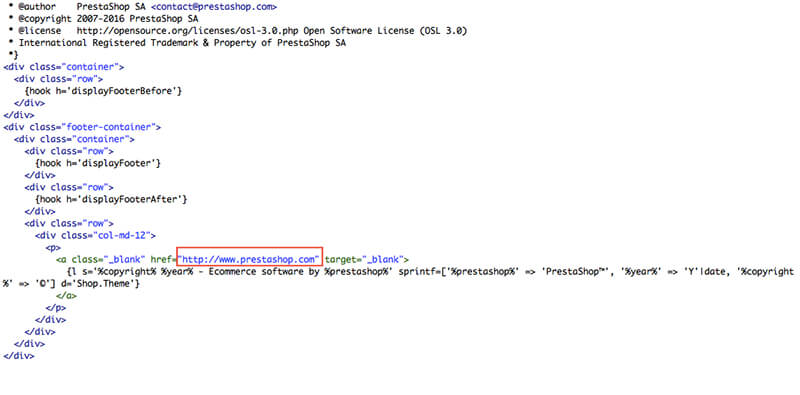Click the d='Shop.Theme'} text
Screen dimensions: 800x395
tap(100, 283)
